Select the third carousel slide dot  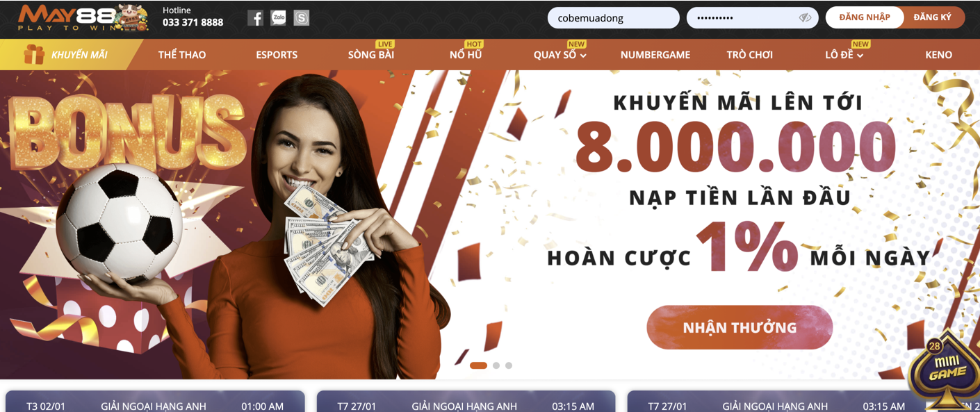[509, 365]
